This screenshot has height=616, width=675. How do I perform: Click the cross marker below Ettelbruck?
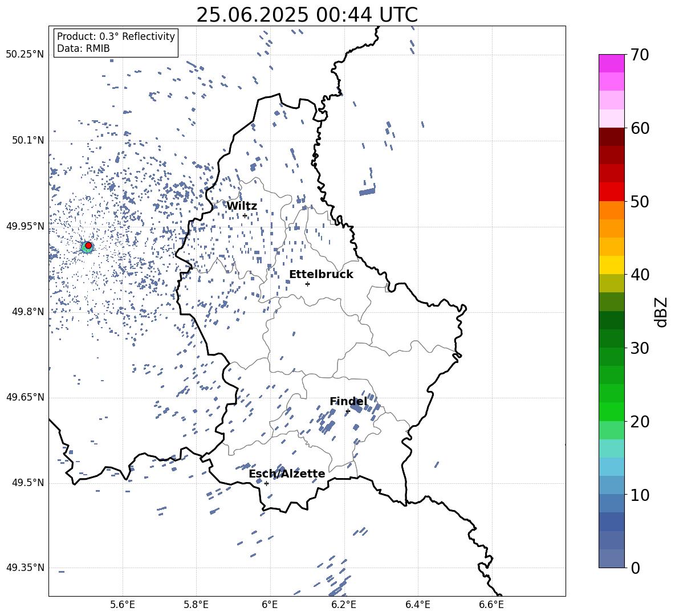pyautogui.click(x=307, y=284)
